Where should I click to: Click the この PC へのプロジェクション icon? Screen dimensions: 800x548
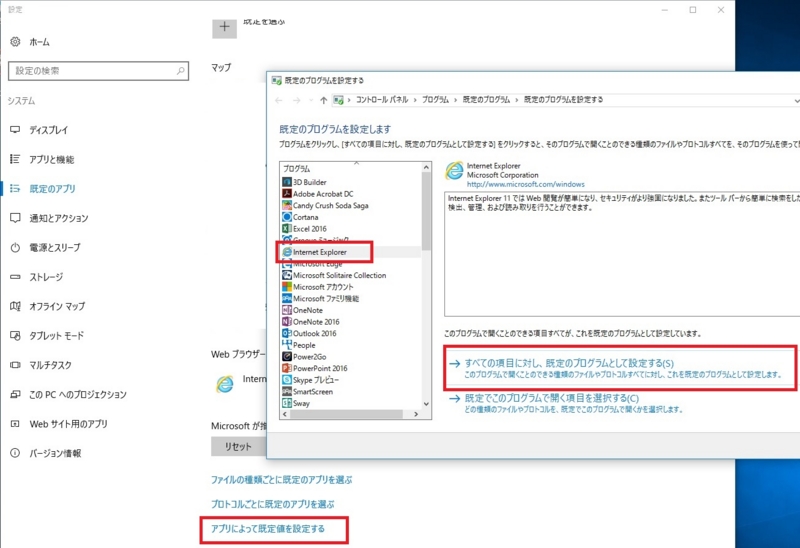[15, 394]
